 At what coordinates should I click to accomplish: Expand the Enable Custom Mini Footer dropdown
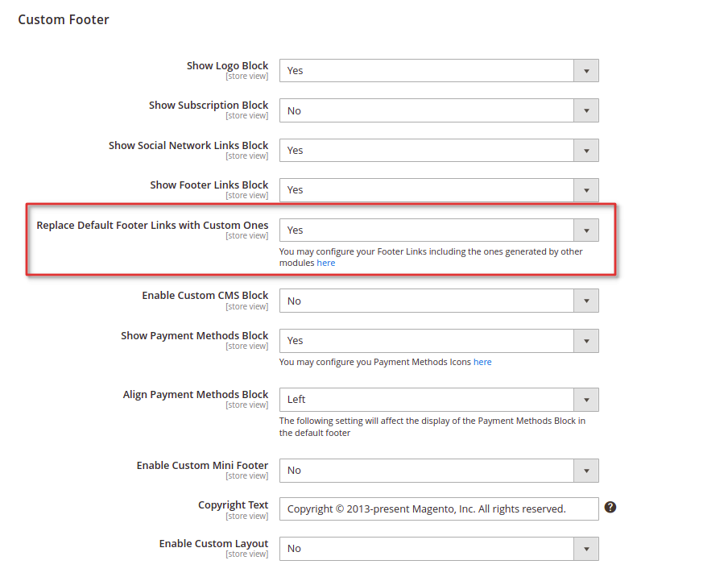click(x=439, y=471)
